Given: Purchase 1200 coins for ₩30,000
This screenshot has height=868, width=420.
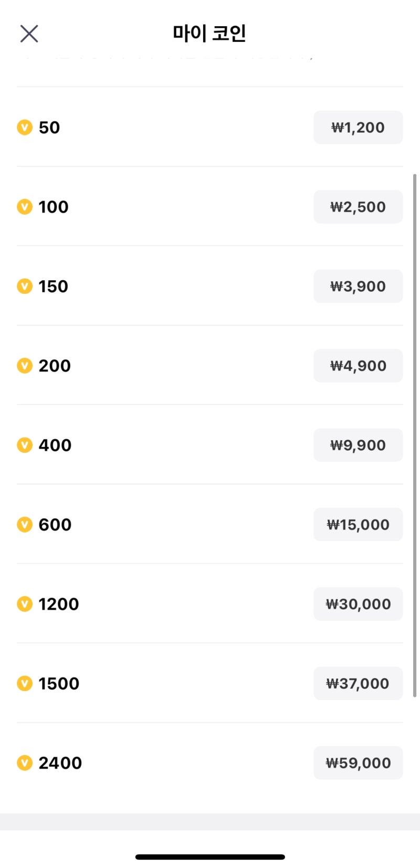Looking at the screenshot, I should coord(358,604).
